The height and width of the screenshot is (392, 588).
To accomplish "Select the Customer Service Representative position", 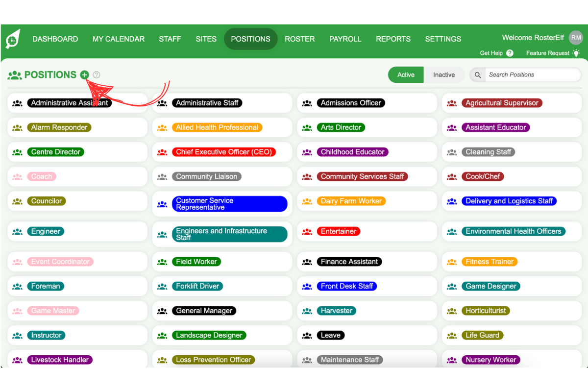I will click(x=230, y=204).
